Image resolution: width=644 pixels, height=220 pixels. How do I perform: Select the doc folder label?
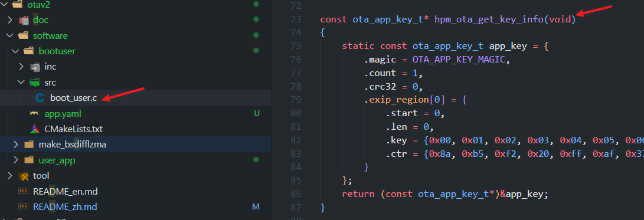coord(41,19)
